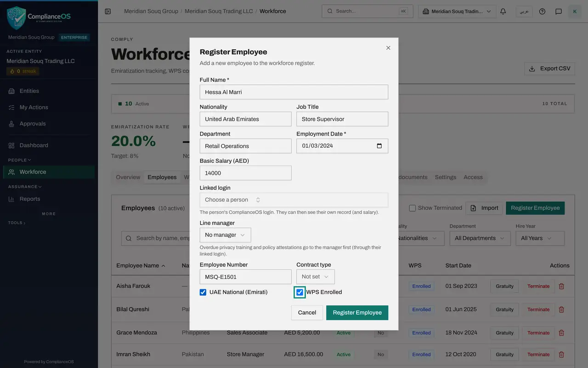This screenshot has width=588, height=368.
Task: Open My Actions in sidebar
Action: click(49, 107)
